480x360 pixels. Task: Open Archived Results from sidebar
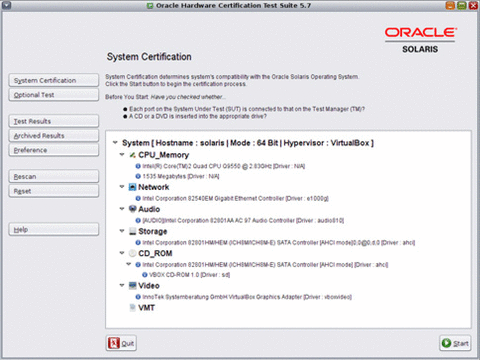[x=54, y=136]
